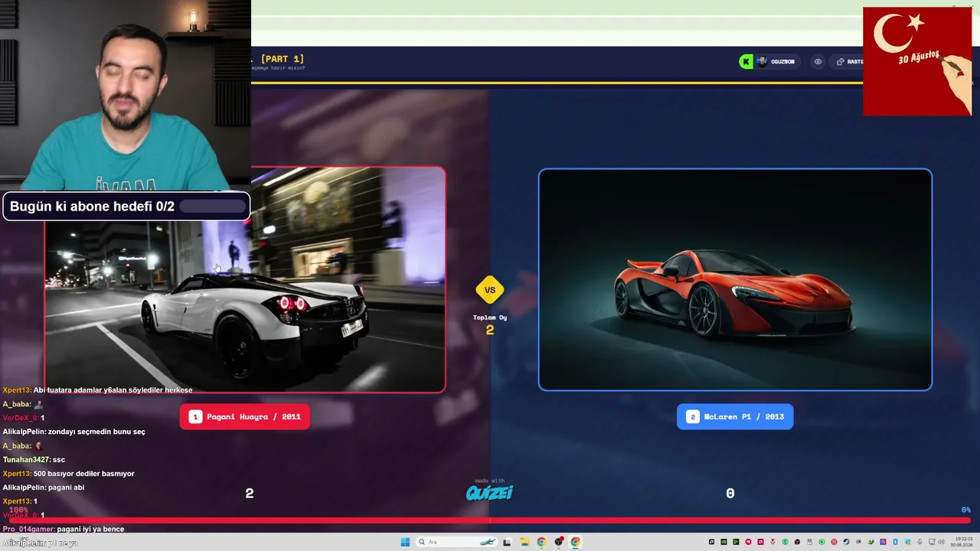Click the 'Toplam Oy' total vote label
The image size is (980, 551).
point(490,318)
